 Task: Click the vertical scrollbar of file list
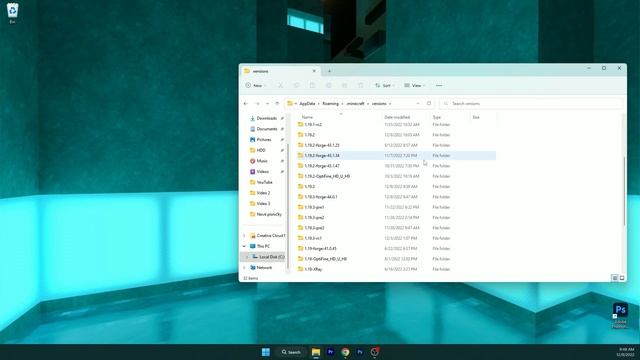tap(624, 190)
